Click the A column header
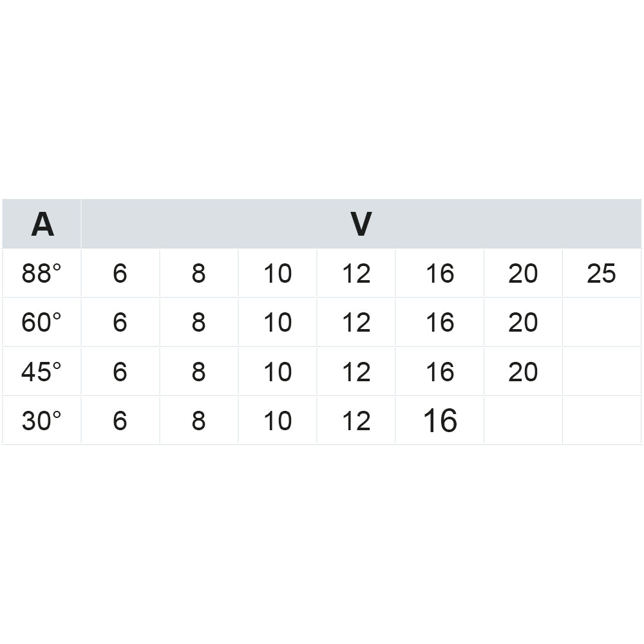Image resolution: width=644 pixels, height=644 pixels. (42, 224)
